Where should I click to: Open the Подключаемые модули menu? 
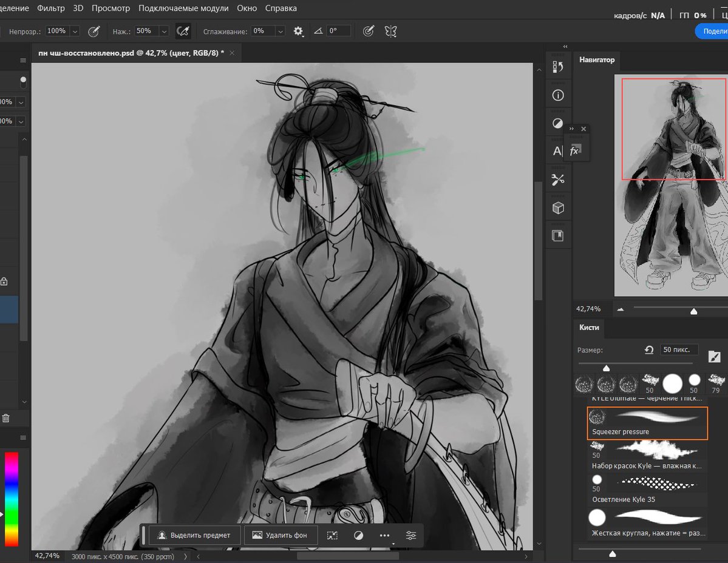tap(183, 8)
